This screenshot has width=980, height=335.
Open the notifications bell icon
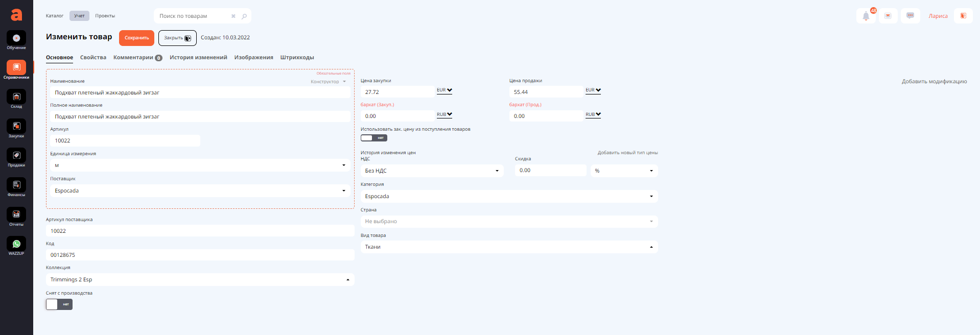pyautogui.click(x=866, y=16)
